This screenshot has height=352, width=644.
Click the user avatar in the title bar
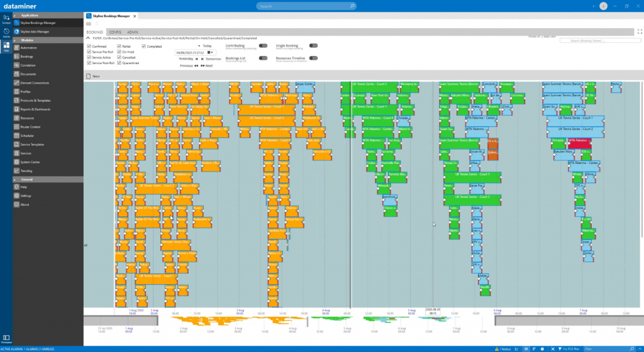pyautogui.click(x=604, y=6)
